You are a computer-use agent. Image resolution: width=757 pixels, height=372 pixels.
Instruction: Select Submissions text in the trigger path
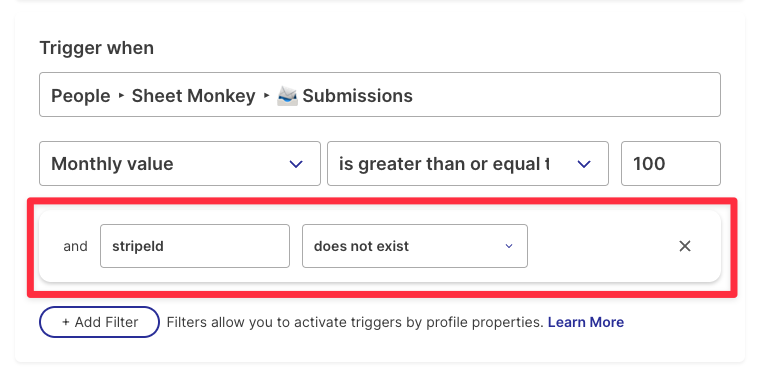[x=357, y=96]
